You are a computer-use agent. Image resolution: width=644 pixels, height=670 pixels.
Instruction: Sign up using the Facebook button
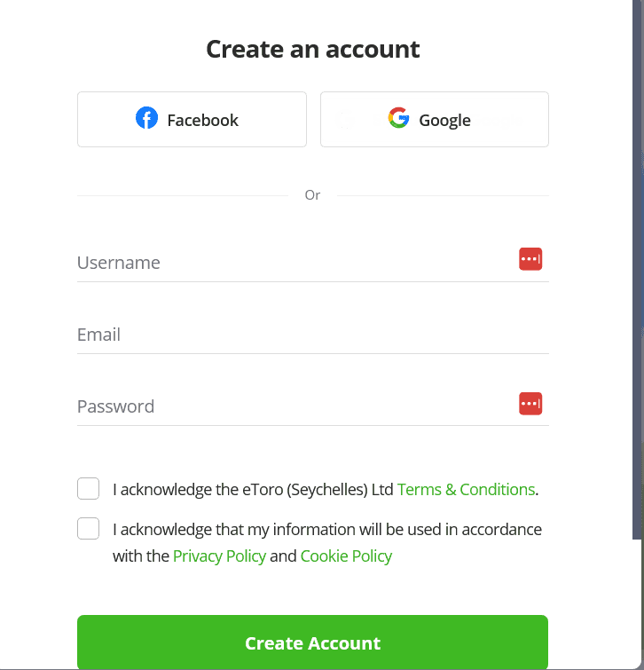tap(192, 119)
